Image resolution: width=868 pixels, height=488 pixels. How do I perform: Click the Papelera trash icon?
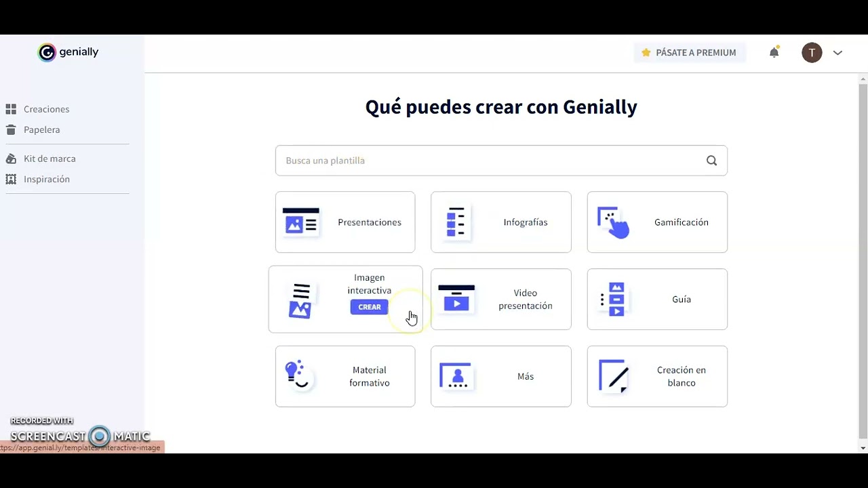(x=11, y=129)
